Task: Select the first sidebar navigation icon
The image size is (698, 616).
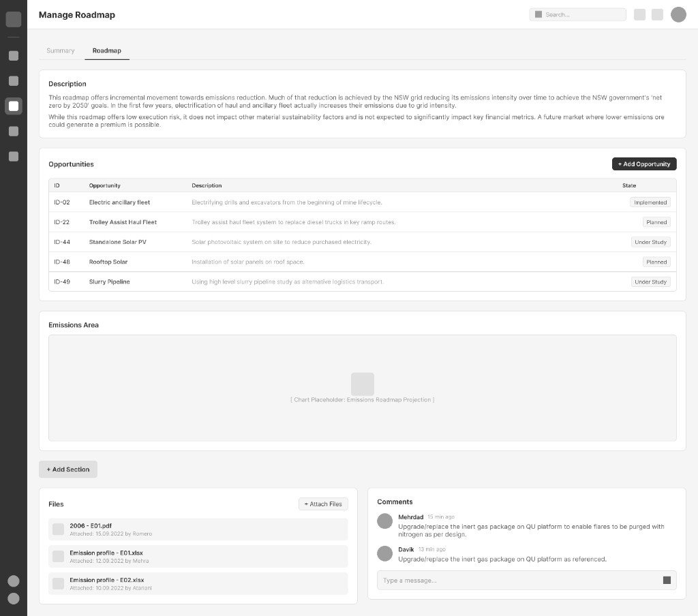Action: [x=14, y=56]
